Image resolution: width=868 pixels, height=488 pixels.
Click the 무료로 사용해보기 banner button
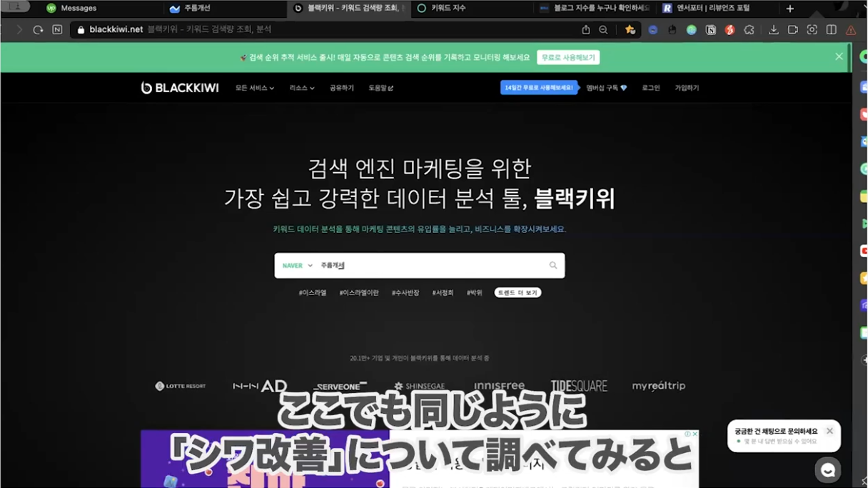(x=568, y=57)
